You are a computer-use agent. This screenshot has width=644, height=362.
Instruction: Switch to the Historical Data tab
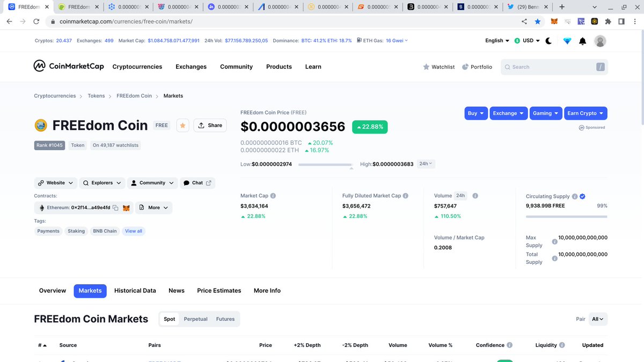(x=135, y=290)
